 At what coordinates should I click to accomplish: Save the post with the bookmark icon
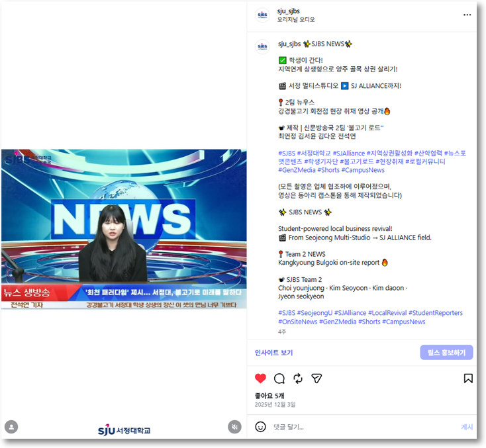[468, 379]
